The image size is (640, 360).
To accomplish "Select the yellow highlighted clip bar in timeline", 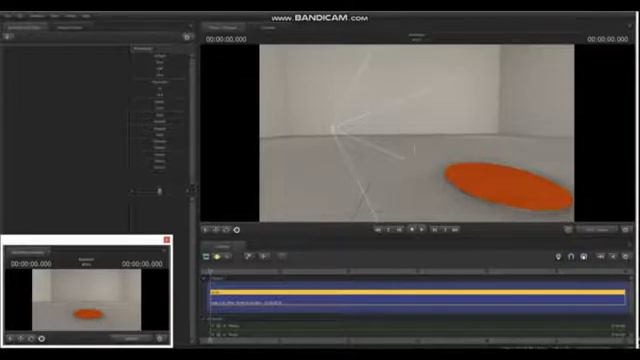I will point(418,292).
